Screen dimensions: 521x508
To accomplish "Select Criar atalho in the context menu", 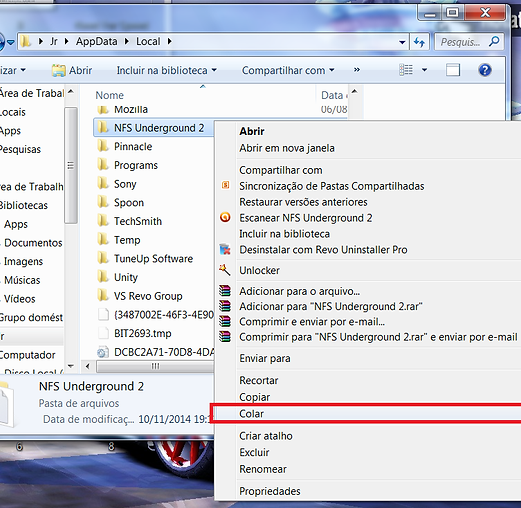I will click(368, 436).
